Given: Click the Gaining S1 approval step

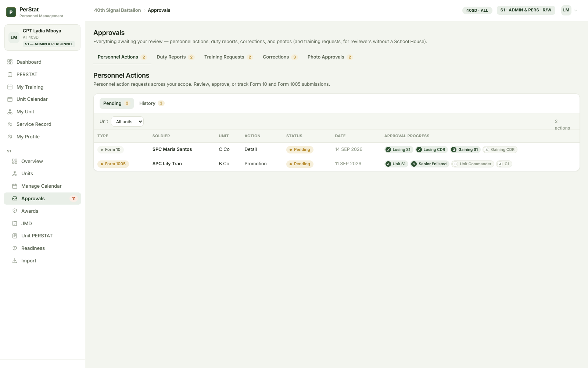Looking at the screenshot, I should pyautogui.click(x=465, y=149).
